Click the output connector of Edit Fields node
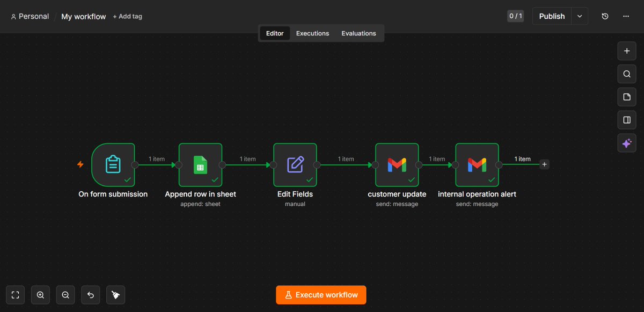 coord(317,165)
